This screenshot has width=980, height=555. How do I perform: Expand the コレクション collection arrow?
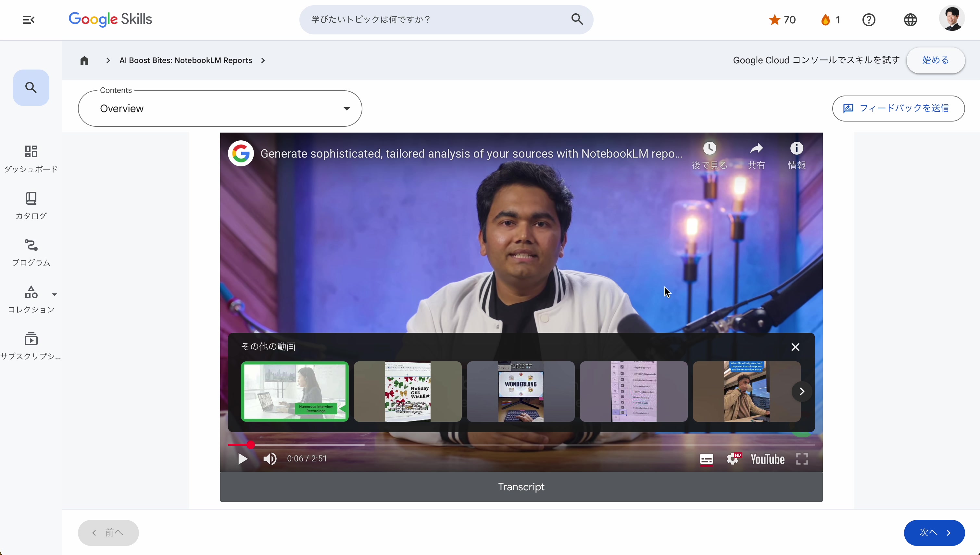pos(55,294)
